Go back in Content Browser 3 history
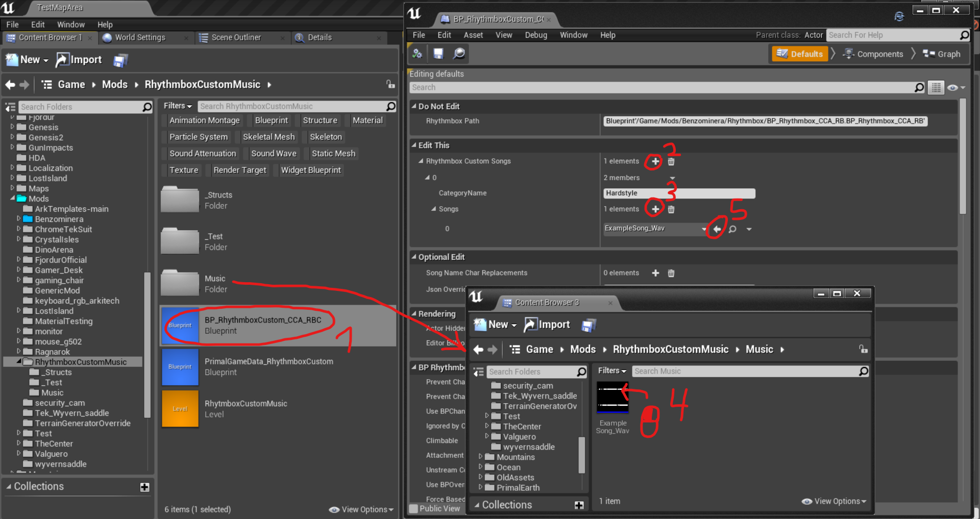The width and height of the screenshot is (980, 519). (x=478, y=350)
